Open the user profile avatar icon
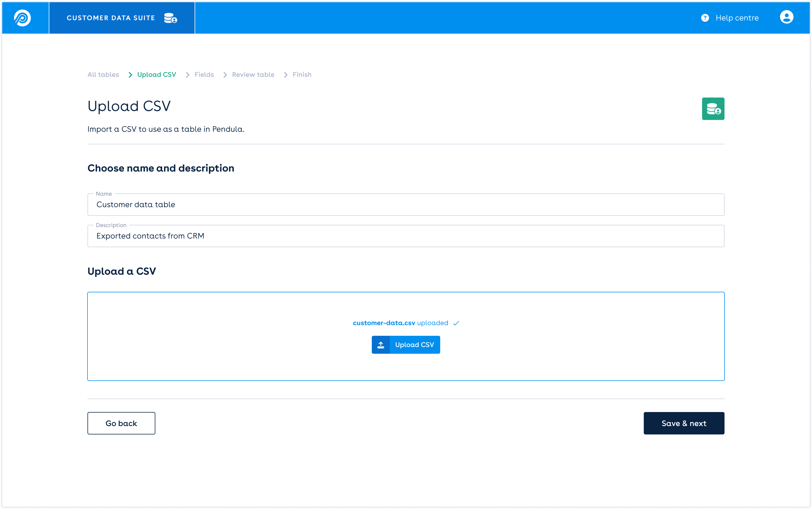The width and height of the screenshot is (812, 509). pos(786,17)
